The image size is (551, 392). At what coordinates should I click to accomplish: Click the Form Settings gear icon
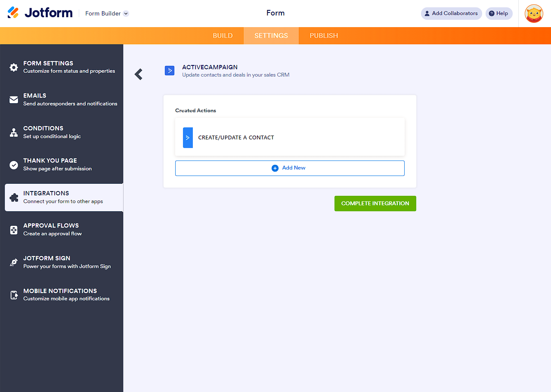pyautogui.click(x=14, y=68)
